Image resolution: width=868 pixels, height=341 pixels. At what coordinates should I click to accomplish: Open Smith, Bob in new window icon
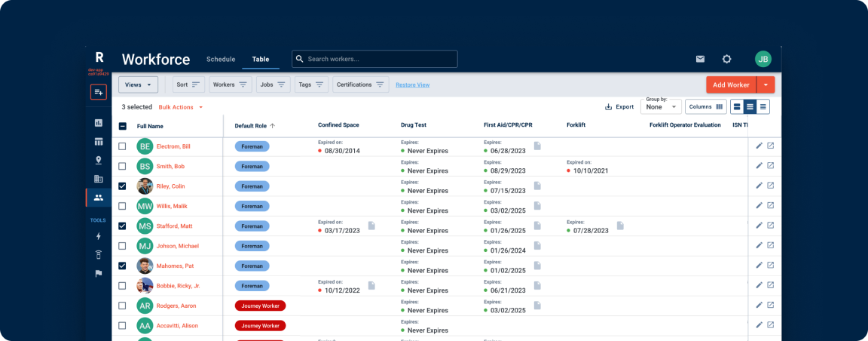[770, 165]
